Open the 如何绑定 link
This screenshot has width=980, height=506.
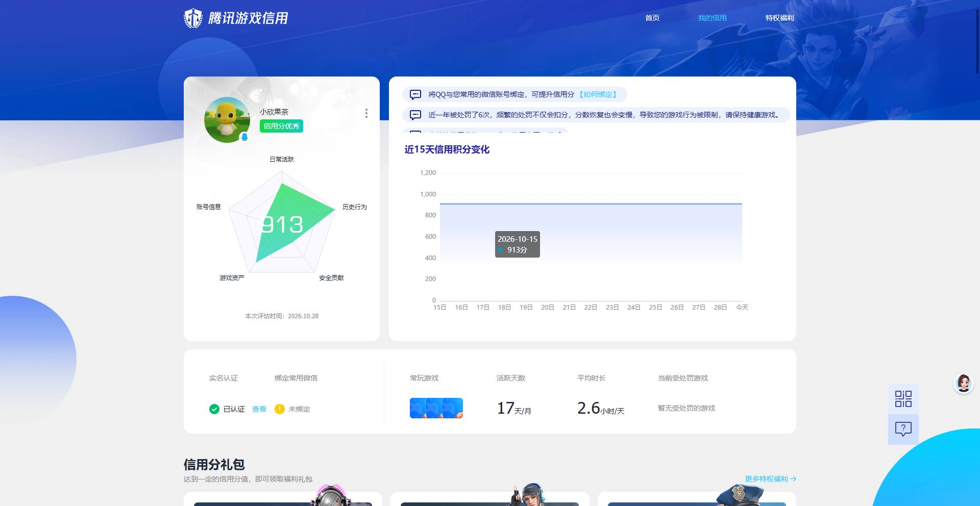[x=598, y=94]
